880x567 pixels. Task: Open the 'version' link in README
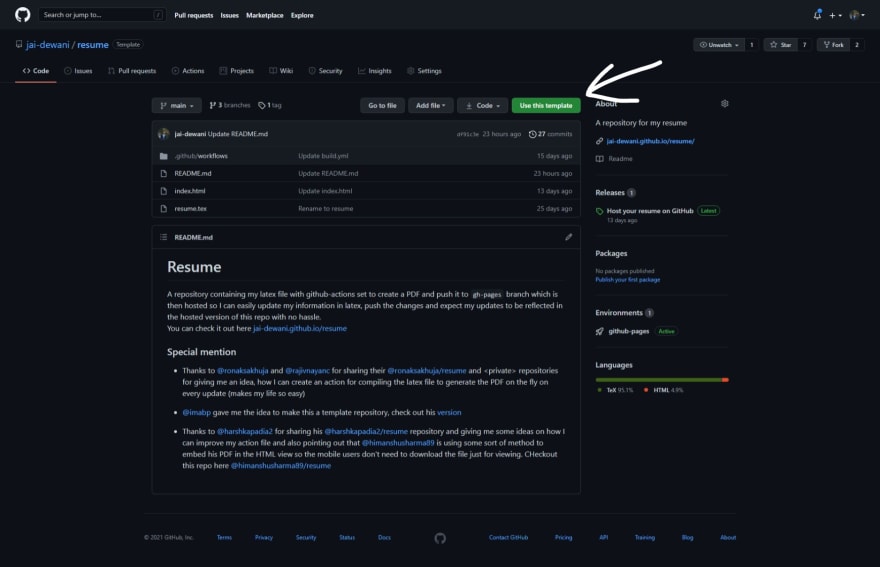click(x=449, y=412)
